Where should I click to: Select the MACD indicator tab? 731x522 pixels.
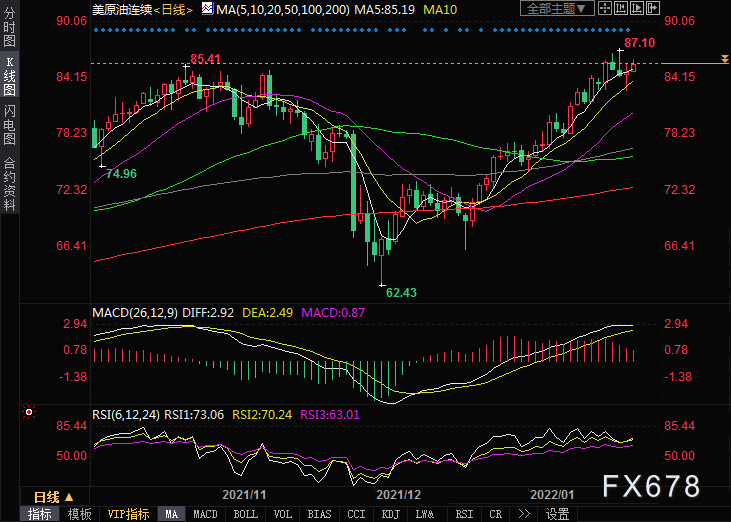click(x=205, y=514)
